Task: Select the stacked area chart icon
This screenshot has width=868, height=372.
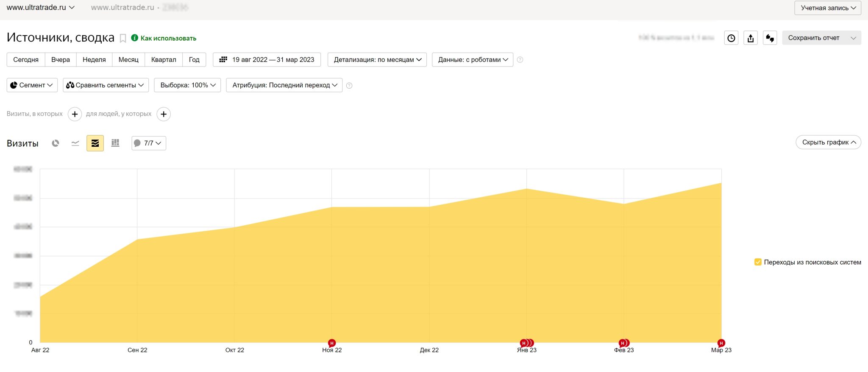Action: [x=95, y=143]
